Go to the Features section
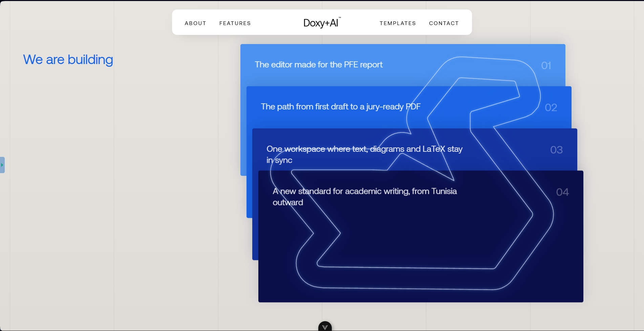 point(235,23)
